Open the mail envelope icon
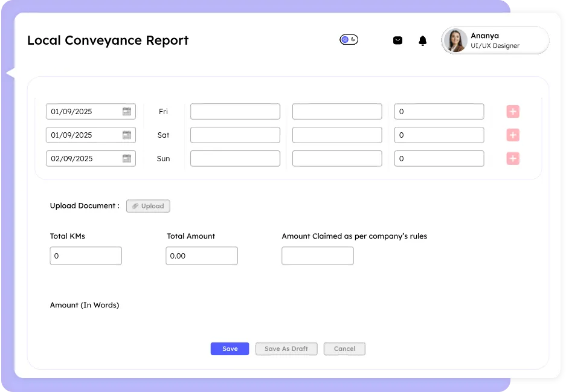 click(x=397, y=40)
